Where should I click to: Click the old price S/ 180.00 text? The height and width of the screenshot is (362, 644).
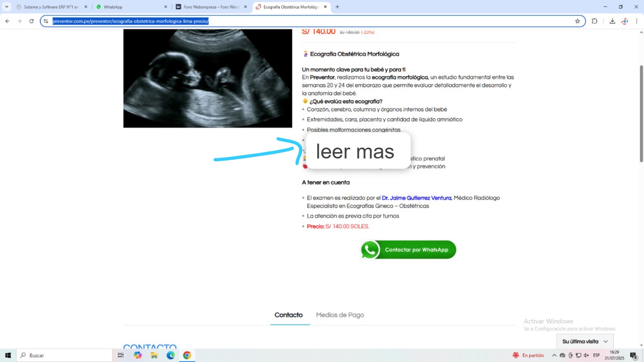[x=349, y=32]
